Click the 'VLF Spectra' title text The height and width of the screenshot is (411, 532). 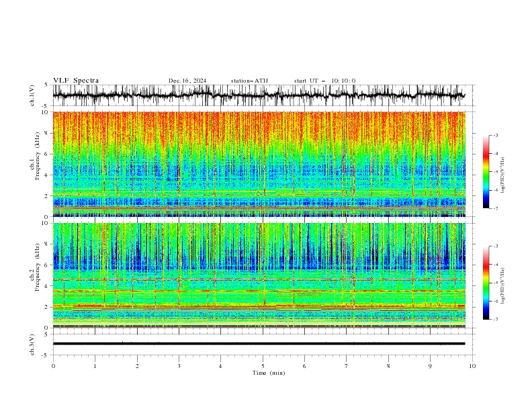pos(76,81)
